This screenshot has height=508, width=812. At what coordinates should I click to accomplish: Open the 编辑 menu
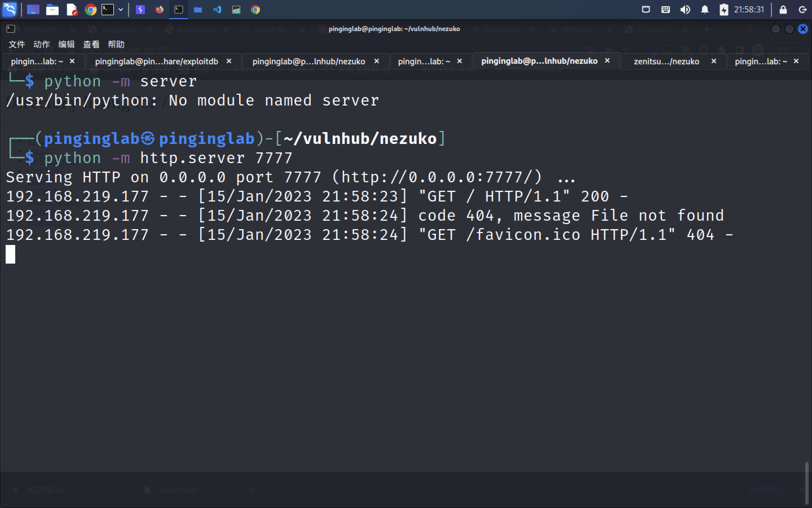point(67,44)
